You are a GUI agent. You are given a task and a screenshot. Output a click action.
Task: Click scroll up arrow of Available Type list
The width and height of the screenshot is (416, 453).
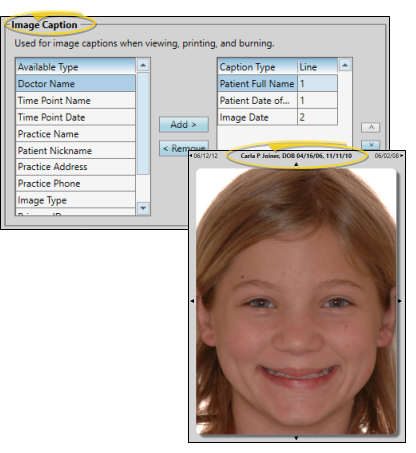143,65
